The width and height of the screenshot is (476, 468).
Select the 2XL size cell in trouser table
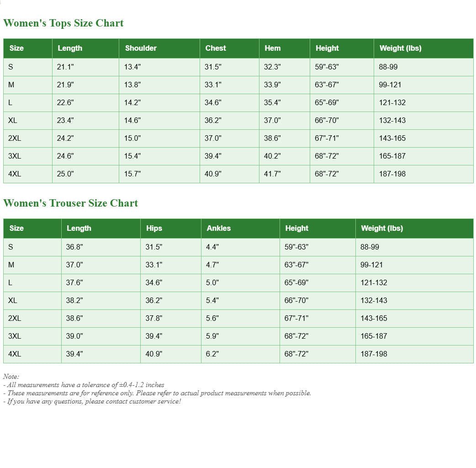coord(15,318)
